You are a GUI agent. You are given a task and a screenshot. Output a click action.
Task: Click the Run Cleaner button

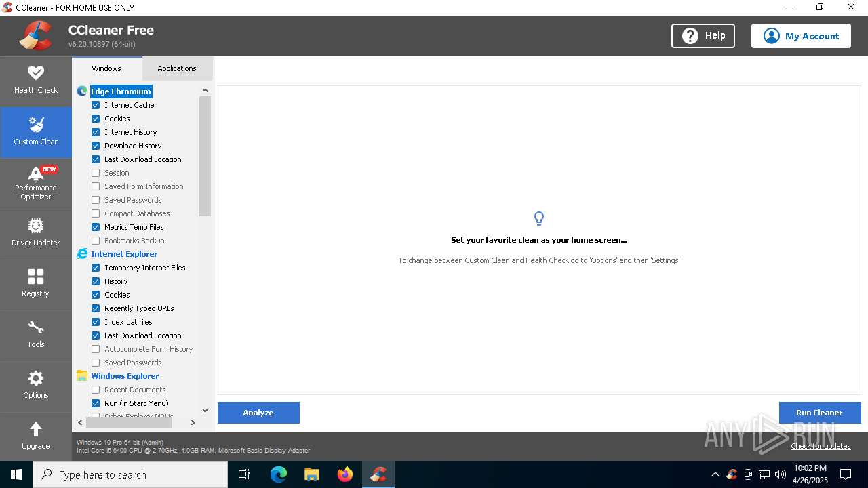coord(819,413)
